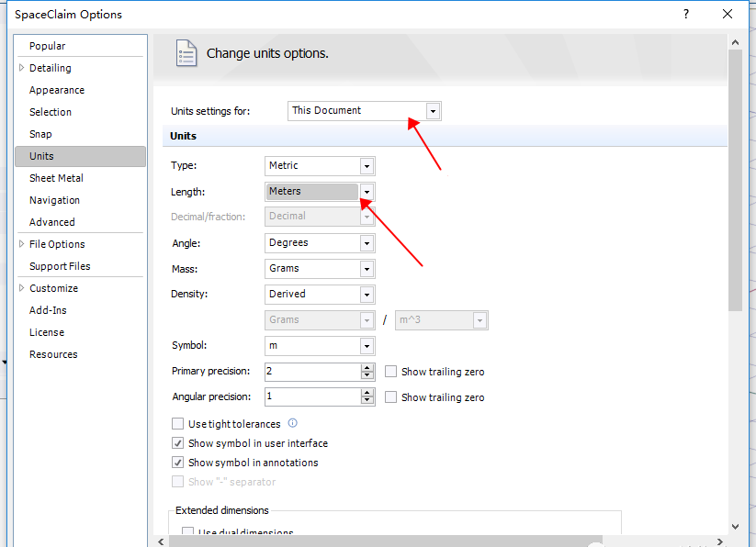Screen dimensions: 756x547
Task: Increase Angular precision with up arrow
Action: [x=367, y=393]
